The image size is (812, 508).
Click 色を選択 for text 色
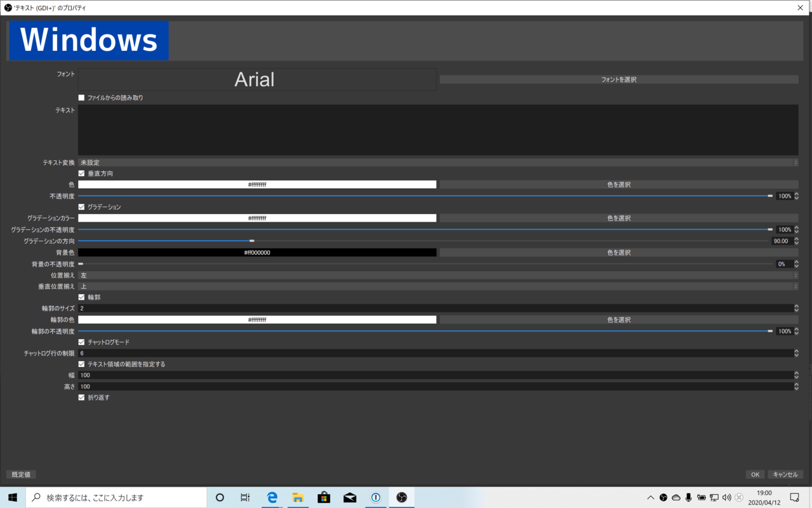coord(619,184)
